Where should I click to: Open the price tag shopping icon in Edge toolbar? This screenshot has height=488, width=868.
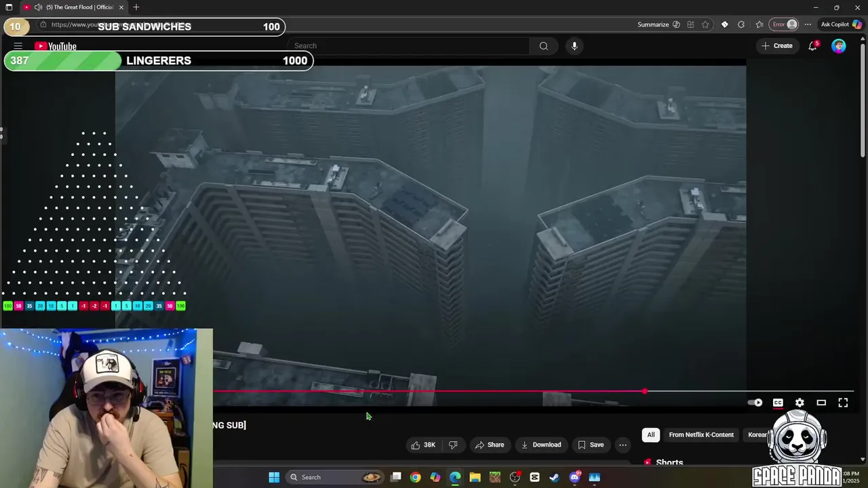(x=724, y=24)
